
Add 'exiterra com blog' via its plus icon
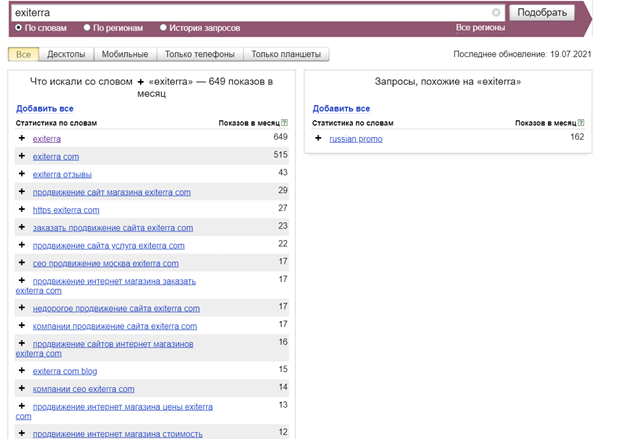pos(22,371)
